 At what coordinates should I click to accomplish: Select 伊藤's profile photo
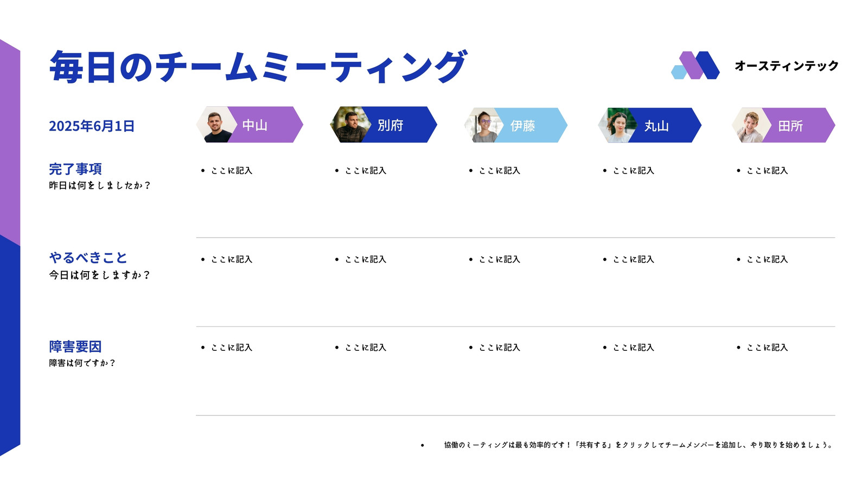click(484, 125)
